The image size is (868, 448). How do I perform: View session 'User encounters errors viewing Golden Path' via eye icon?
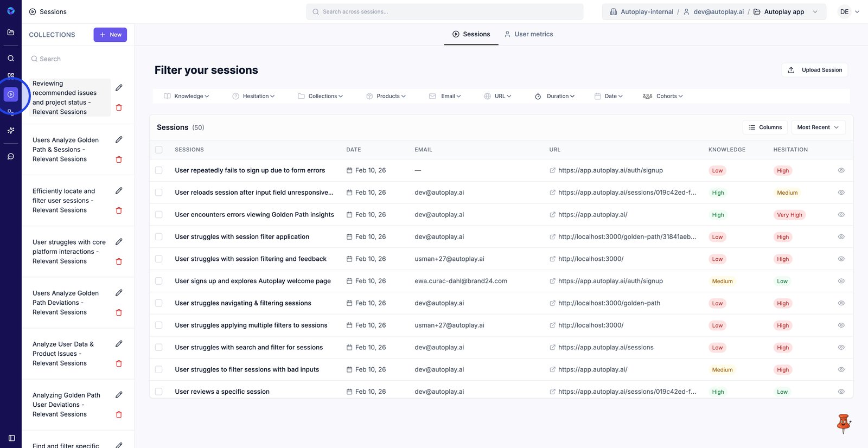click(841, 215)
